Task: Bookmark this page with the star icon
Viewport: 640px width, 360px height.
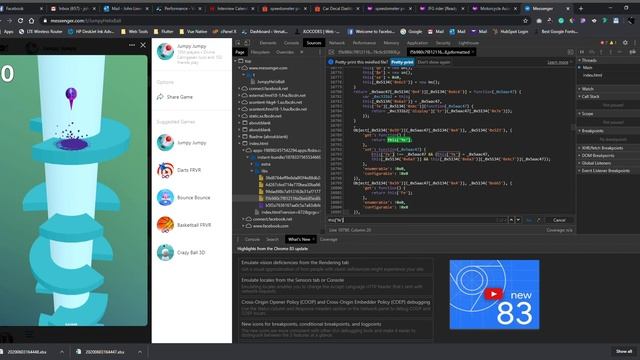Action: coord(525,20)
